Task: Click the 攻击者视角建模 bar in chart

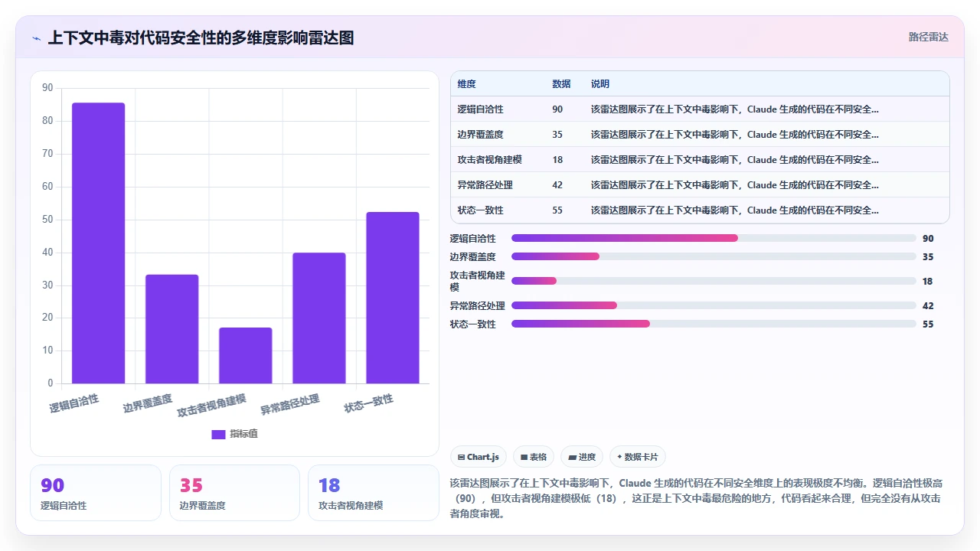Action: click(x=245, y=356)
